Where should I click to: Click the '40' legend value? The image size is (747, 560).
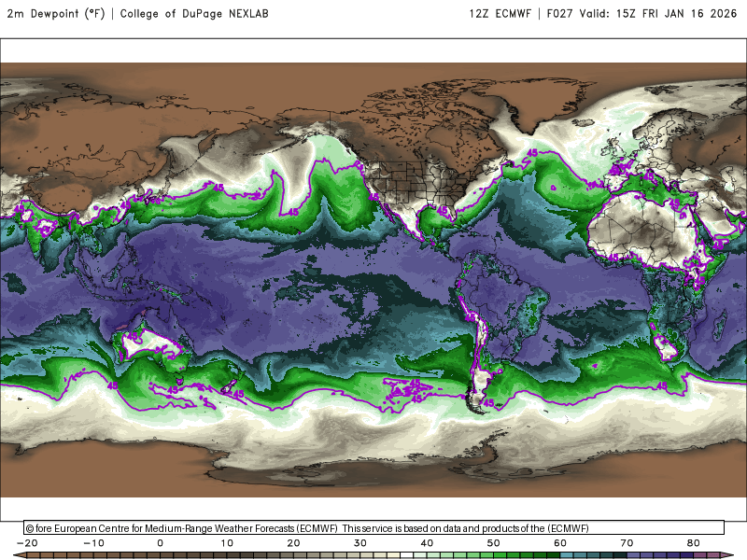pyautogui.click(x=427, y=543)
